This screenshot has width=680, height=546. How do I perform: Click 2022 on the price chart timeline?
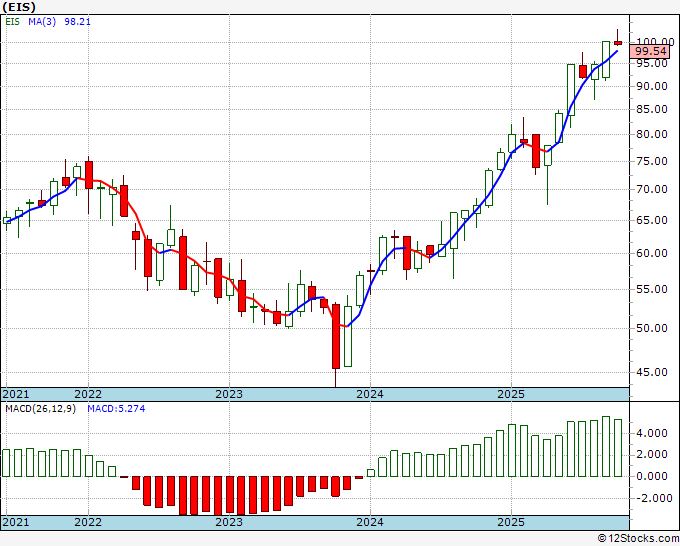pyautogui.click(x=88, y=394)
